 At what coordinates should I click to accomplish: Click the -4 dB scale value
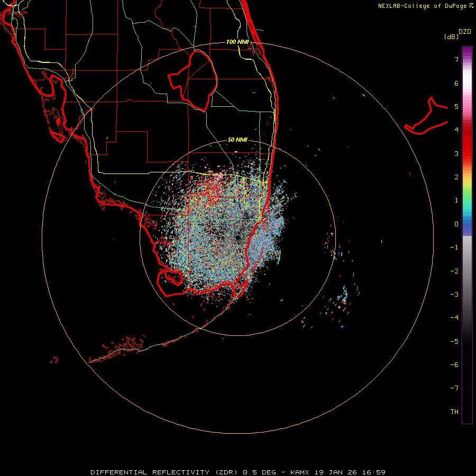(454, 318)
